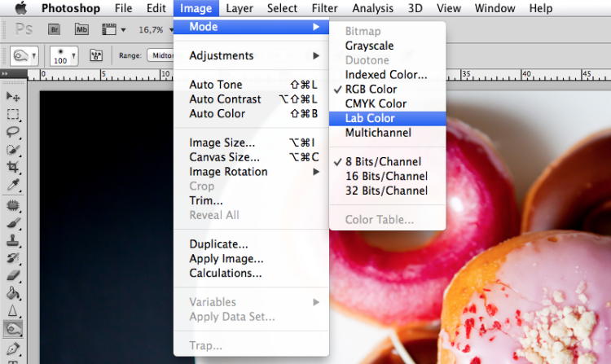The width and height of the screenshot is (611, 364).
Task: Select the Eraser tool
Action: (x=13, y=275)
